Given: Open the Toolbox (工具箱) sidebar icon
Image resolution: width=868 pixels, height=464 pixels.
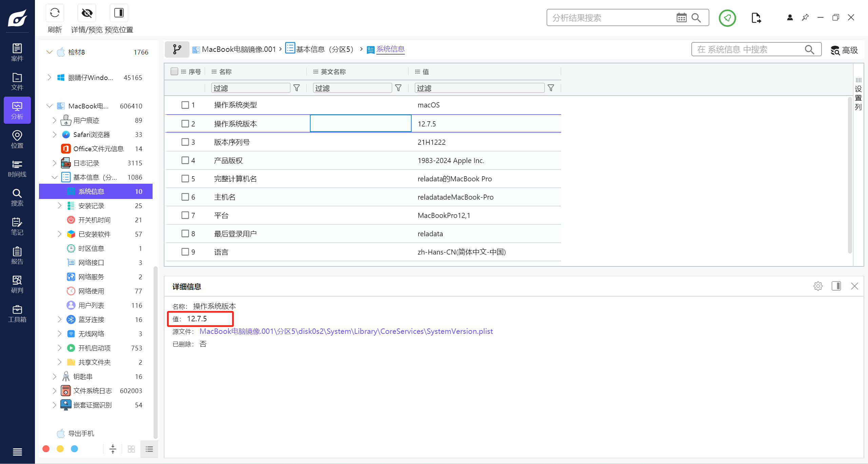Looking at the screenshot, I should [x=17, y=314].
